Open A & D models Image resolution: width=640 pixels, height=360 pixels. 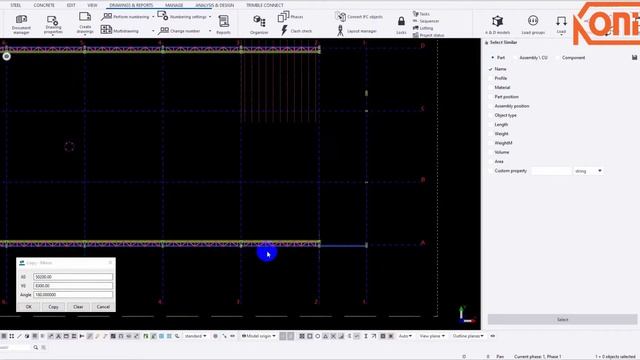point(497,24)
